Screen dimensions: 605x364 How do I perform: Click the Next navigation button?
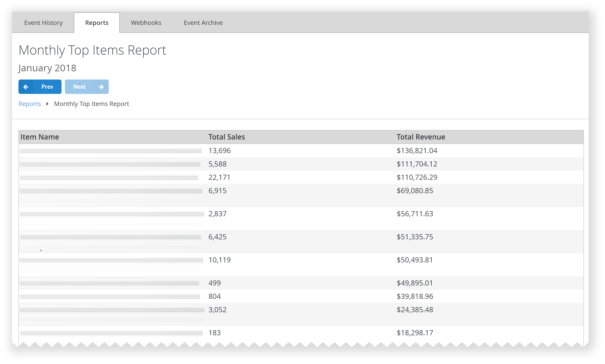[x=86, y=86]
